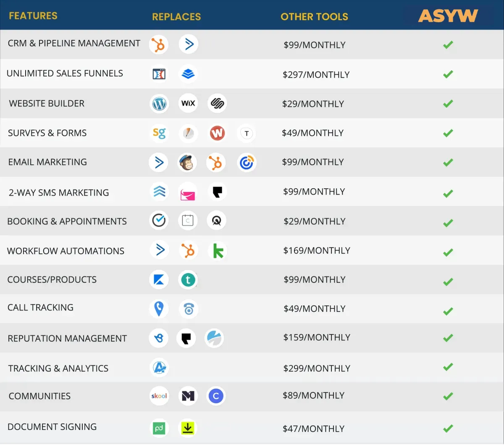Click the Squarespace logo icon

tap(217, 103)
